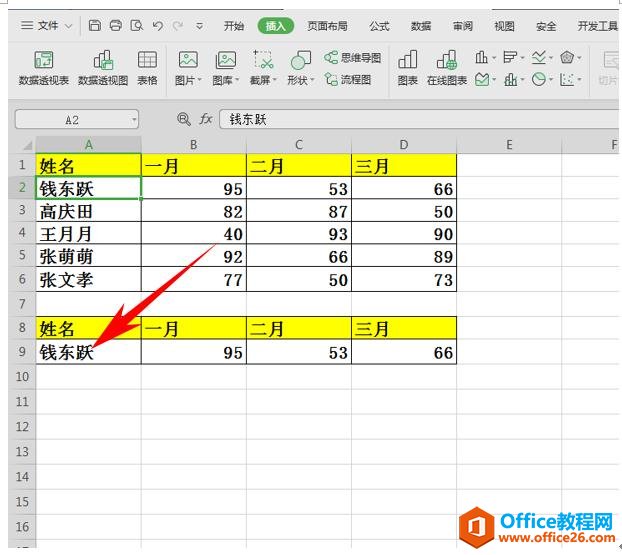
Task: Switch to the 数据 tab
Action: (x=421, y=26)
